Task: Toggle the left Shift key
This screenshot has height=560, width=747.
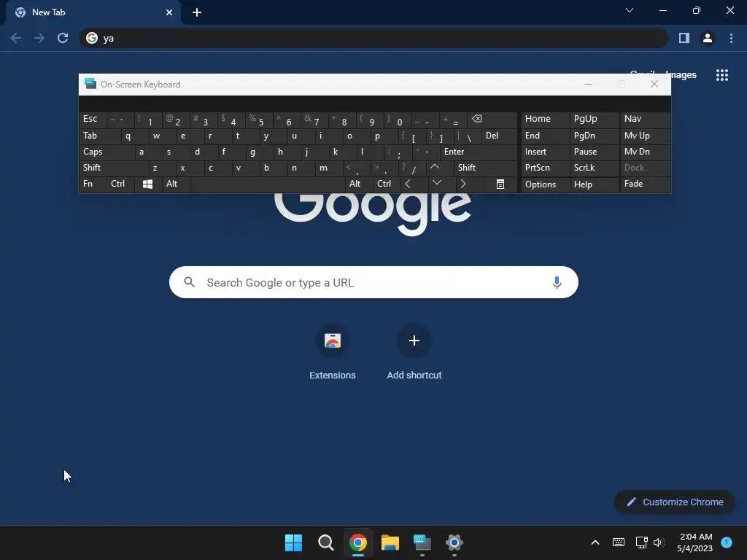Action: point(113,168)
